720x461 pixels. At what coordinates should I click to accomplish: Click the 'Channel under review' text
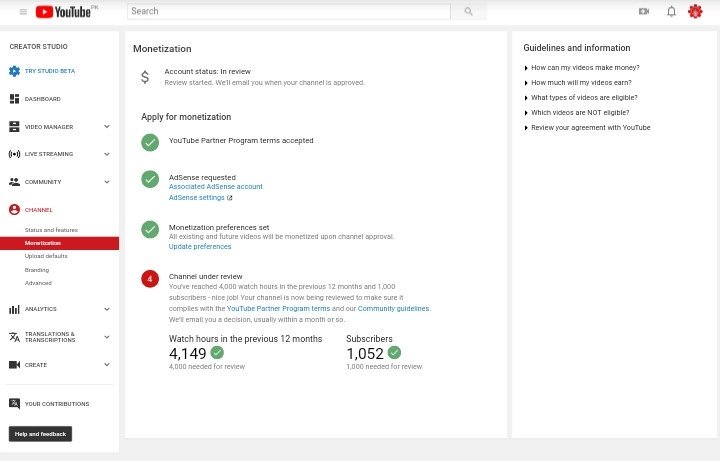[x=205, y=276]
